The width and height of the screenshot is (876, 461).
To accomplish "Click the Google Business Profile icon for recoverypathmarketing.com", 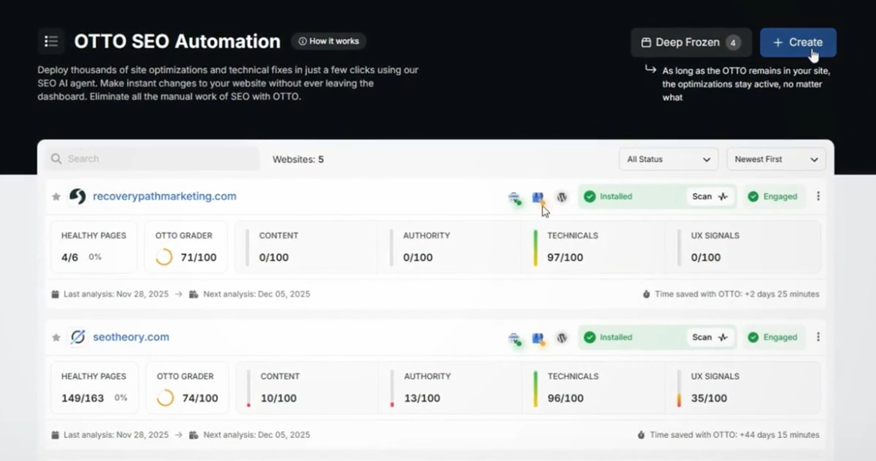I will coord(538,198).
